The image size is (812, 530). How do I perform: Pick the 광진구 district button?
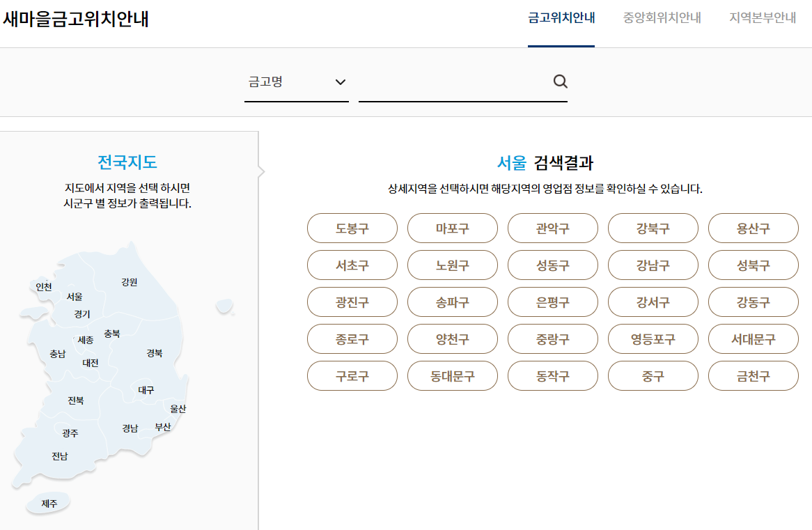[x=352, y=302]
